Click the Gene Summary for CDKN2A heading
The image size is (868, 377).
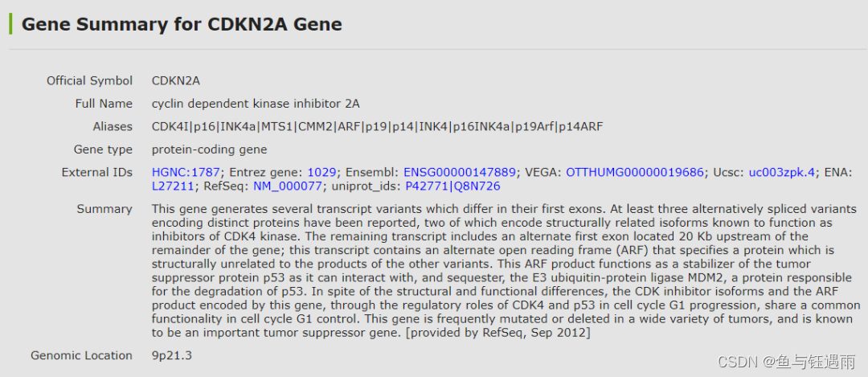coord(182,24)
